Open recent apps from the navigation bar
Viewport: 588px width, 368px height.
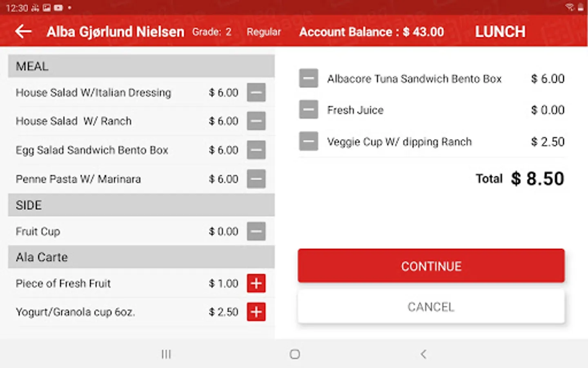click(166, 354)
